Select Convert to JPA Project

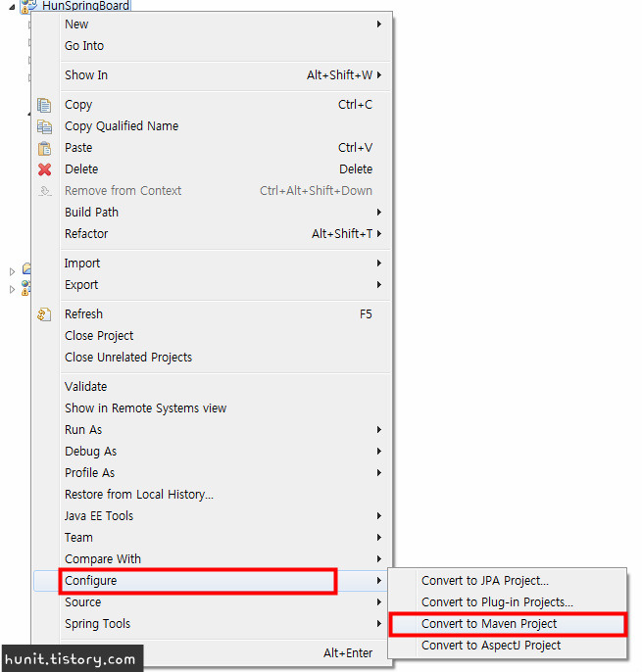(508, 581)
